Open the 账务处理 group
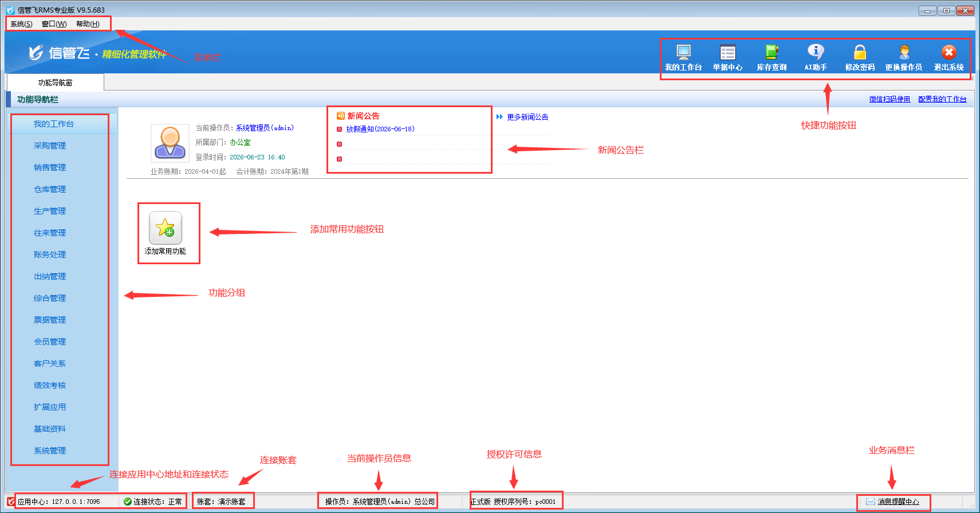Image resolution: width=980 pixels, height=513 pixels. [50, 254]
